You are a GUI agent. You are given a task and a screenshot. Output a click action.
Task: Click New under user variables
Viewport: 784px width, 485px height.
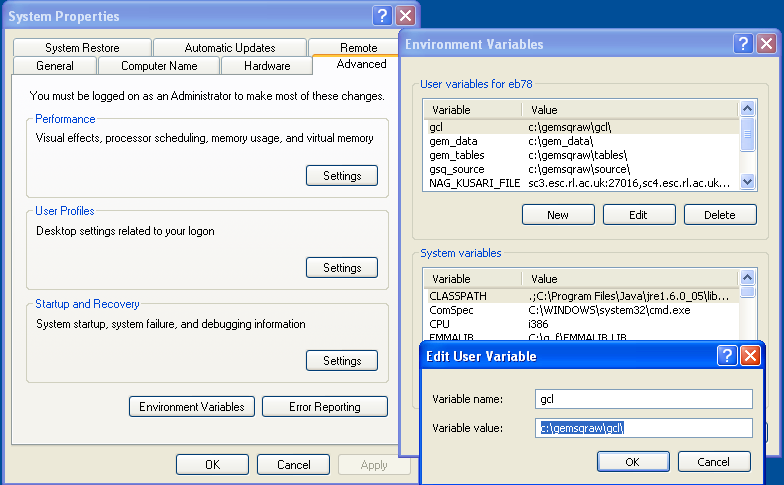558,215
